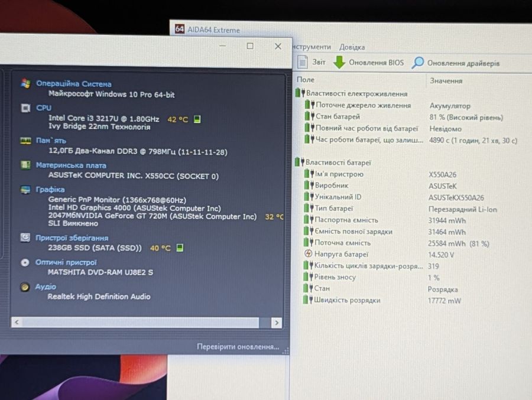Click the speaker icon beside Аудіо
Screen dimensions: 532x400
point(24,287)
